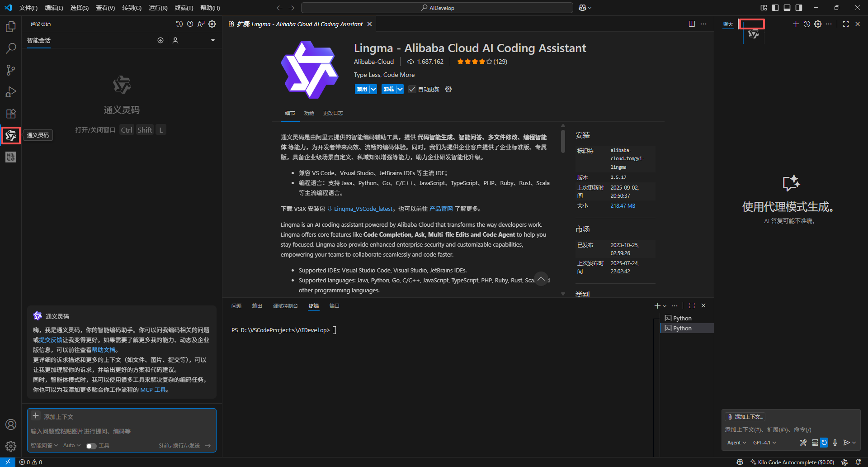Screen dimensions: 868x467
Task: Open the Source Control view
Action: coord(11,70)
